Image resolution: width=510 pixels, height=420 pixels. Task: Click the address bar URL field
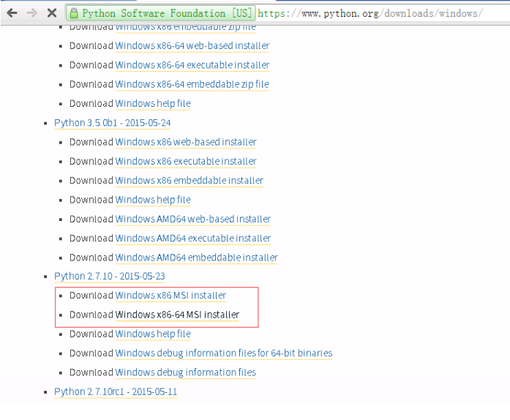click(x=370, y=13)
